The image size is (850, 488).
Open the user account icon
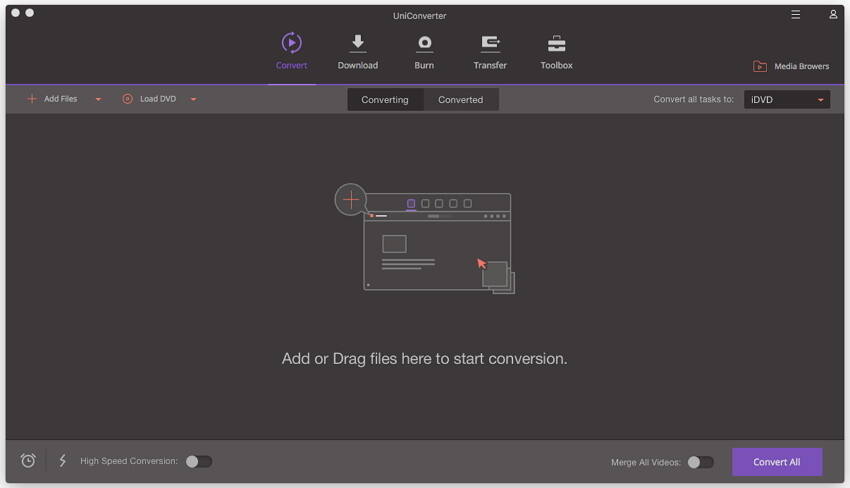(833, 15)
